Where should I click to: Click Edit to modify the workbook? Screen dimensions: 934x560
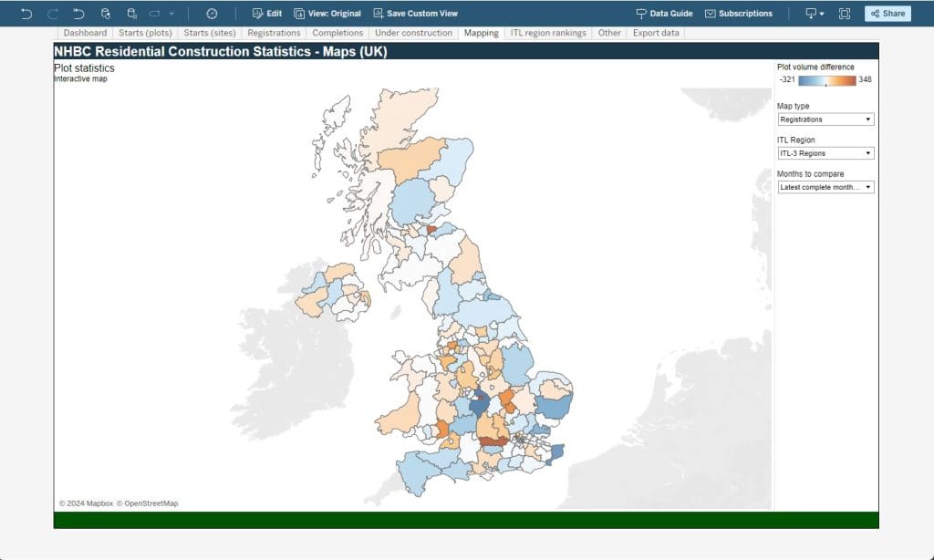(x=266, y=14)
